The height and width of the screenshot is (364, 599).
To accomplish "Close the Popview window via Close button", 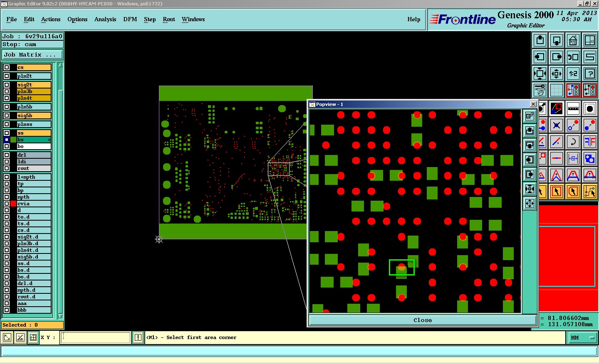I will click(x=423, y=320).
